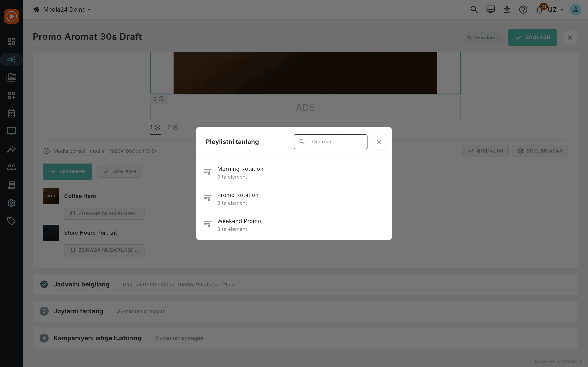The width and height of the screenshot is (588, 367).
Task: Open the help question mark icon
Action: [x=523, y=10]
